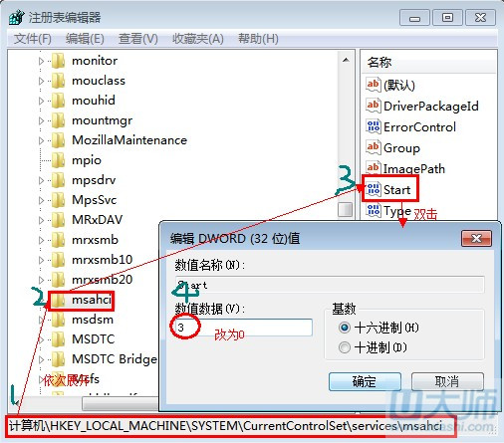The width and height of the screenshot is (504, 443).
Task: Click the value data field containing 3
Action: click(243, 328)
